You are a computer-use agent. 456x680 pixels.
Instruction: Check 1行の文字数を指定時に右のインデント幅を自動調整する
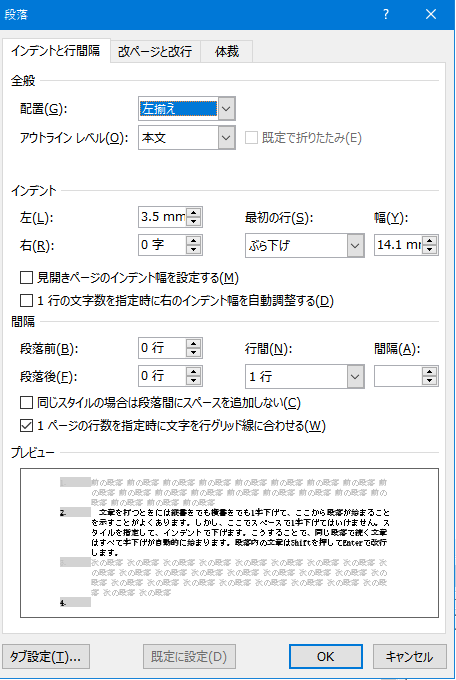(x=26, y=301)
